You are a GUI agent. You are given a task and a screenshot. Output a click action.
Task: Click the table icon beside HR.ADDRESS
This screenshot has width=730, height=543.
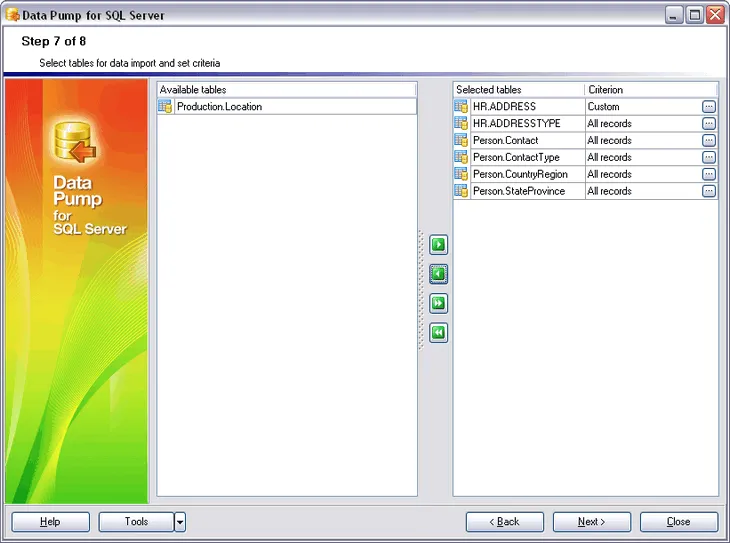pos(461,107)
